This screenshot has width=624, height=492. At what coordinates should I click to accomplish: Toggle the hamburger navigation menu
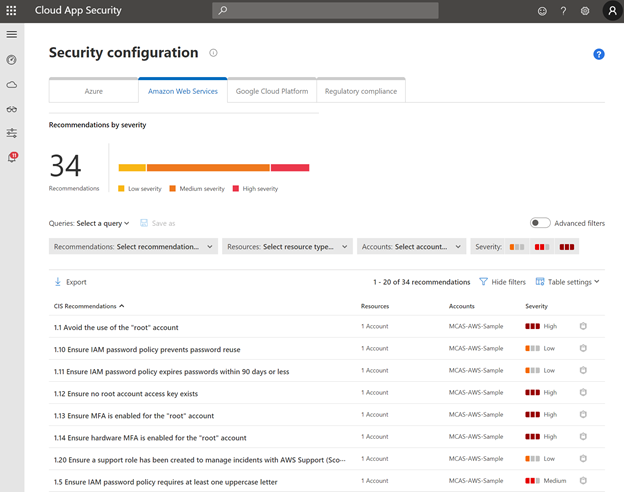pyautogui.click(x=12, y=35)
